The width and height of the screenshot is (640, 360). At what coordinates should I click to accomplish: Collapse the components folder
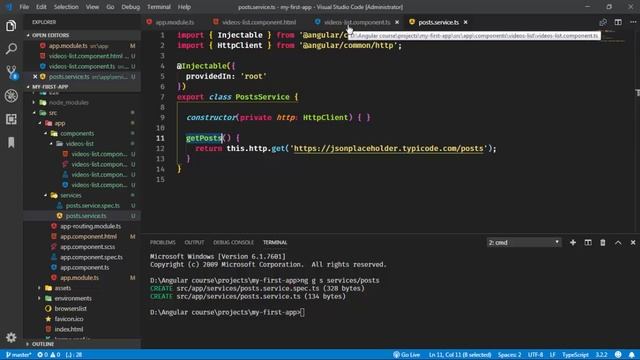click(x=77, y=133)
